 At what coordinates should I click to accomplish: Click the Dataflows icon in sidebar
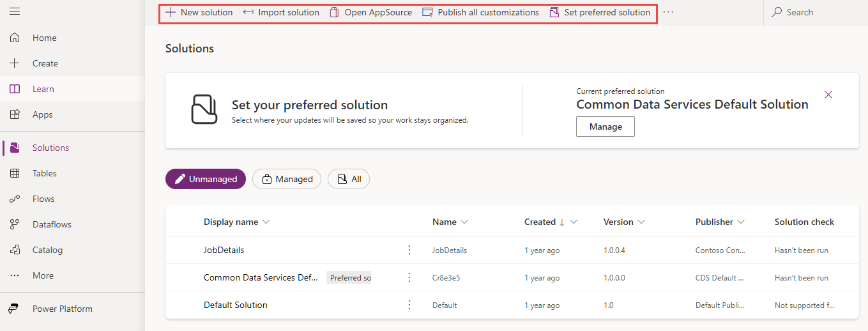pyautogui.click(x=15, y=224)
